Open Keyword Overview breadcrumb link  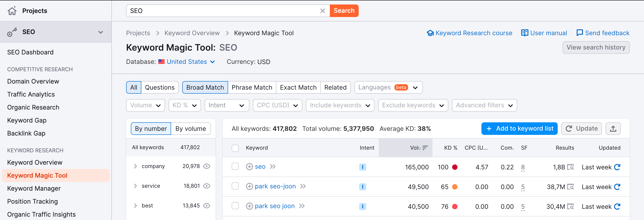point(192,33)
